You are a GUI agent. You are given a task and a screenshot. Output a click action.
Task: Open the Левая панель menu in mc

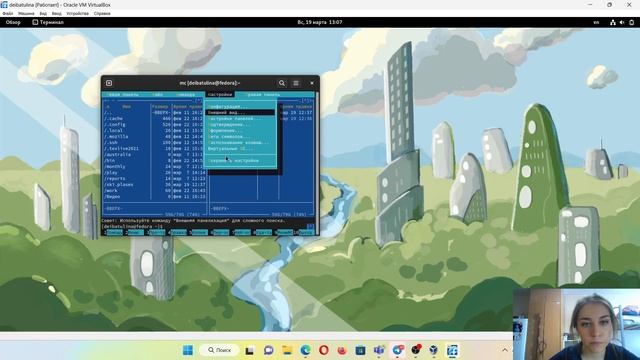[123, 95]
